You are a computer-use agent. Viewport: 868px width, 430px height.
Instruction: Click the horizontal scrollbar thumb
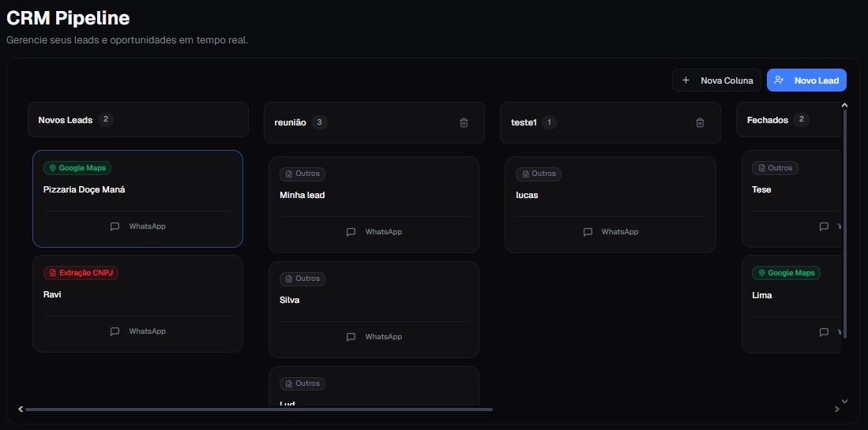click(x=258, y=409)
